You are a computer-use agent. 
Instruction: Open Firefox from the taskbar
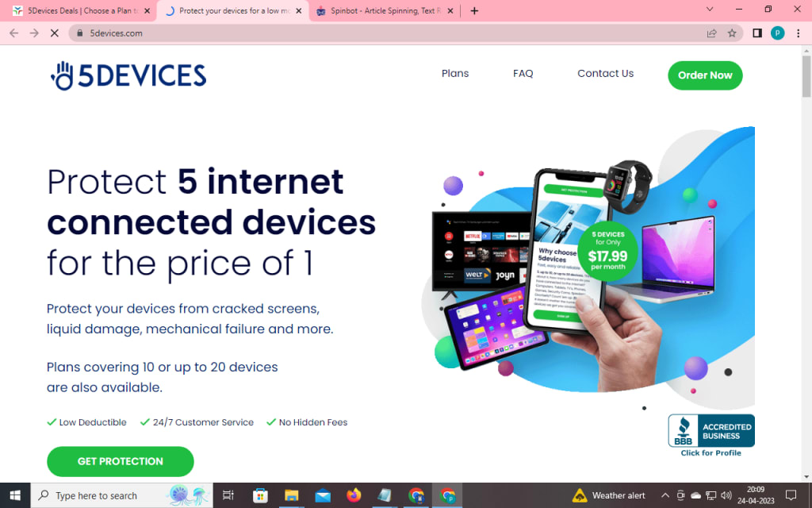354,495
